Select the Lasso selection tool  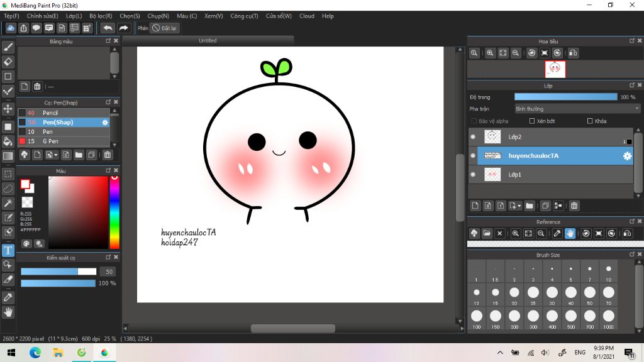pos(8,189)
